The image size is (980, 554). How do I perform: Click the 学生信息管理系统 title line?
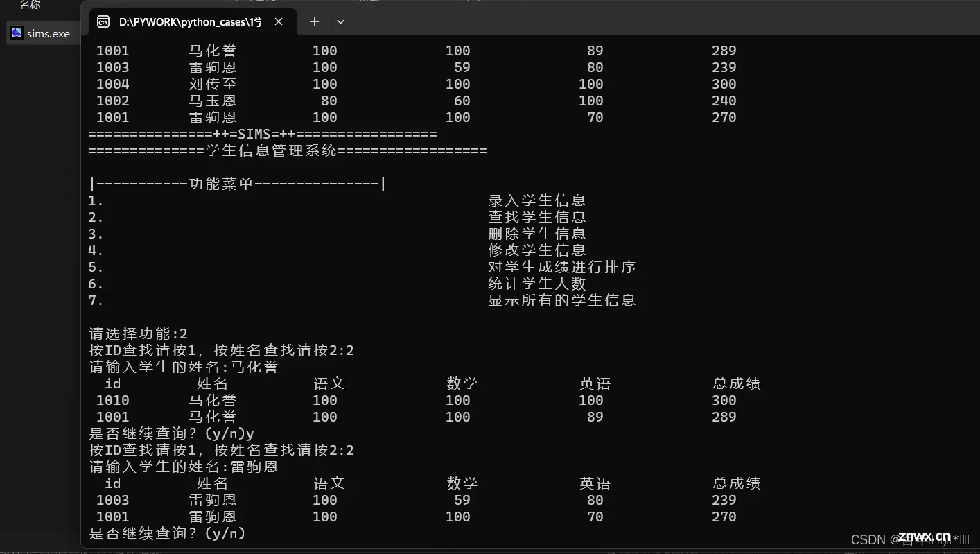[288, 150]
